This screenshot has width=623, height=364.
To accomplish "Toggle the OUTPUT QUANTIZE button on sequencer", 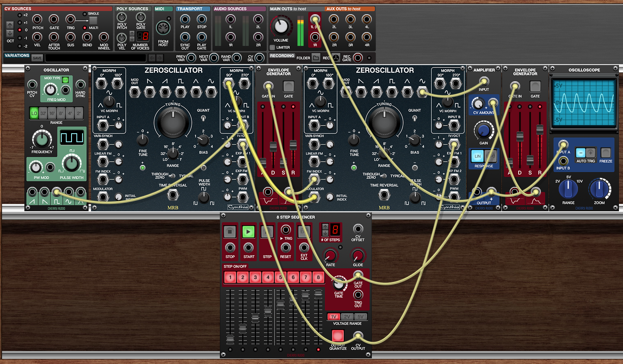I will click(x=338, y=336).
